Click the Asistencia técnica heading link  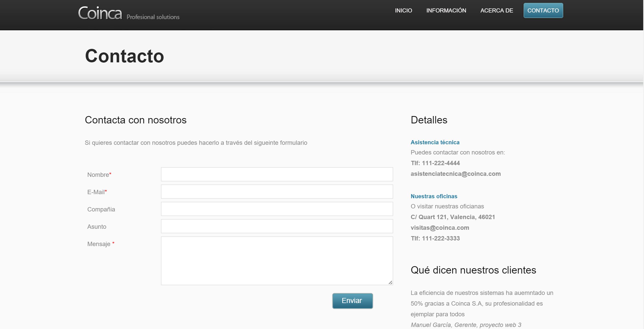pyautogui.click(x=435, y=142)
